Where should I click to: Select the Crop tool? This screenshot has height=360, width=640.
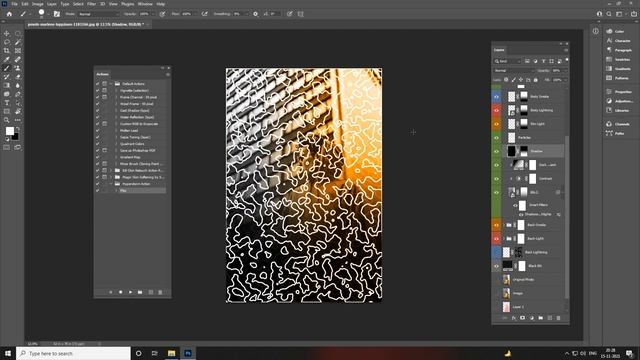pos(7,51)
